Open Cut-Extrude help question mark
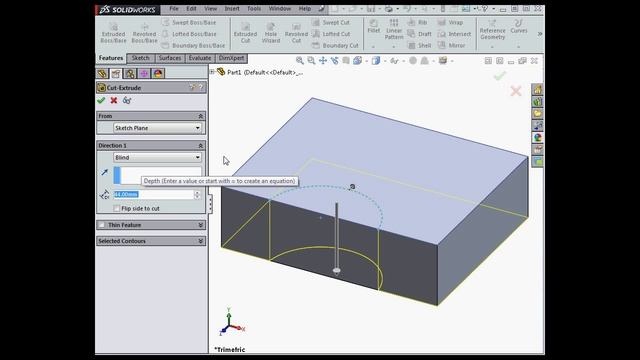The height and width of the screenshot is (360, 640). tap(200, 87)
